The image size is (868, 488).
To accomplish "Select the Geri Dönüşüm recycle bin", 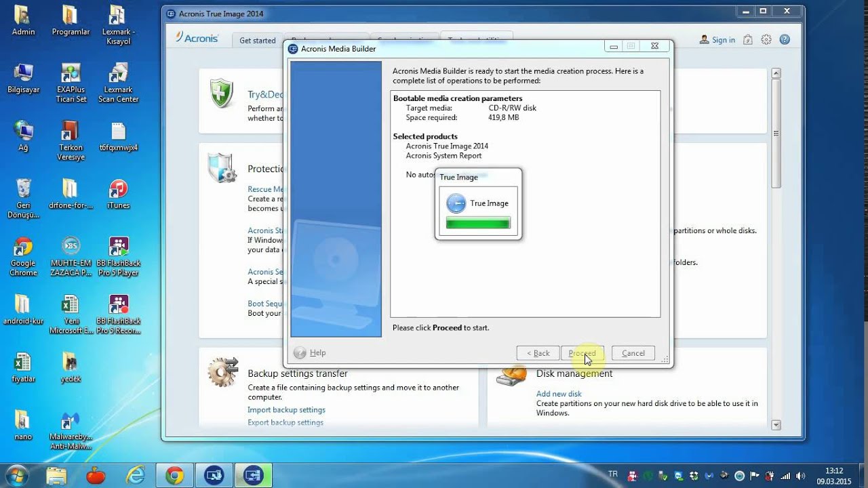I will (x=23, y=199).
